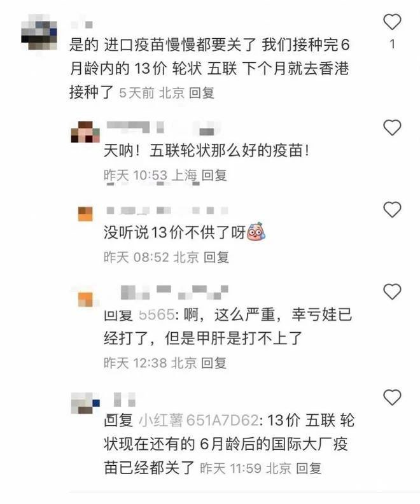Image resolution: width=420 pixels, height=504 pixels.
Task: Tap heart on 没听说13价不供了呀 comment
Action: click(392, 209)
